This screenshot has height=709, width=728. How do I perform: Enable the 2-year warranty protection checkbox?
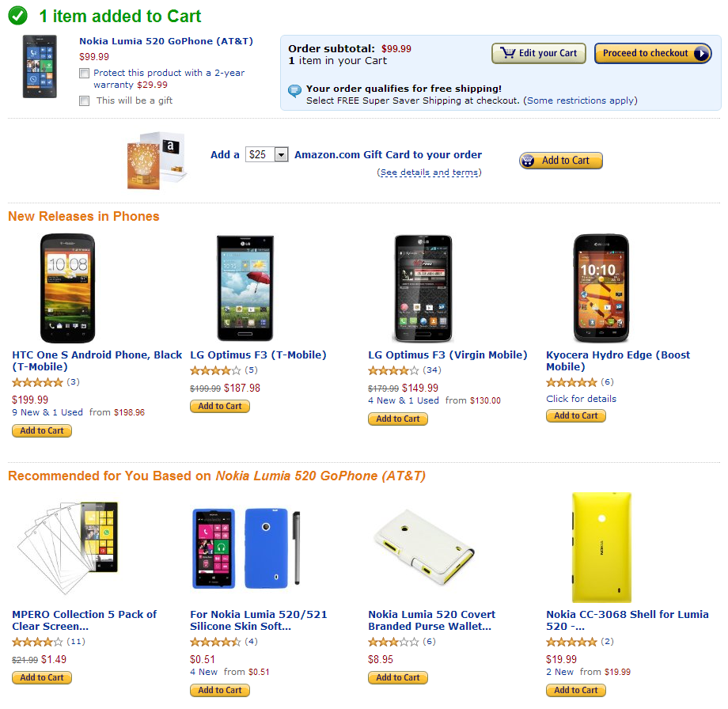click(x=85, y=74)
